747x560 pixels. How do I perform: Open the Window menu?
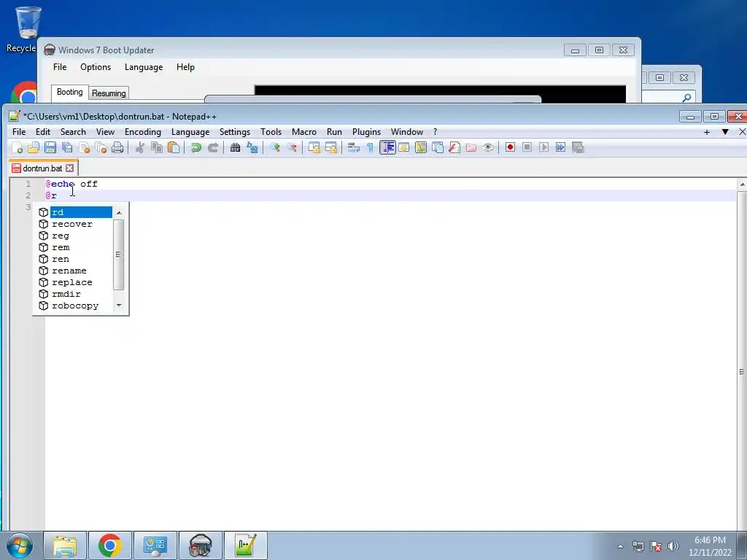[407, 132]
